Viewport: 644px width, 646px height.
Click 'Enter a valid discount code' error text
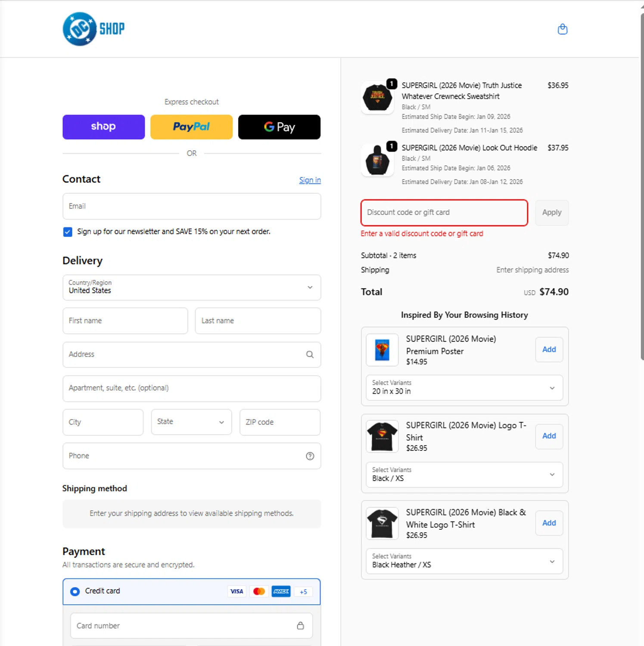pos(422,233)
